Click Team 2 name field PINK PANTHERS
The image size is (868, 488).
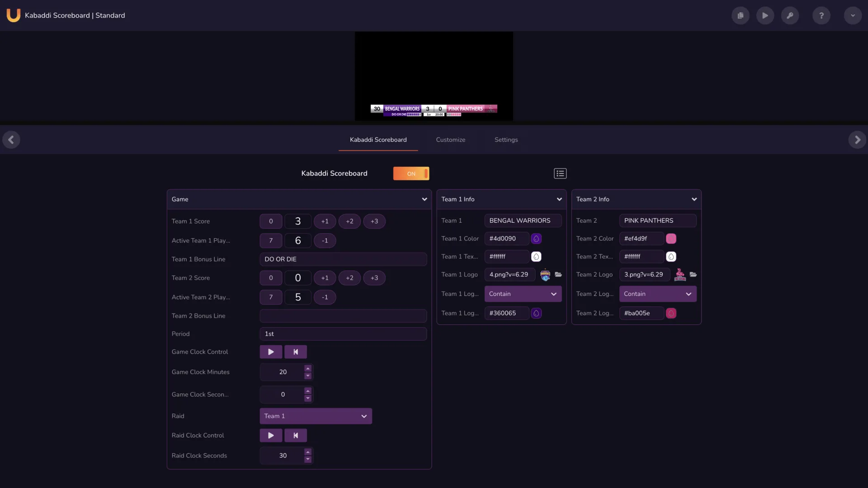coord(658,221)
